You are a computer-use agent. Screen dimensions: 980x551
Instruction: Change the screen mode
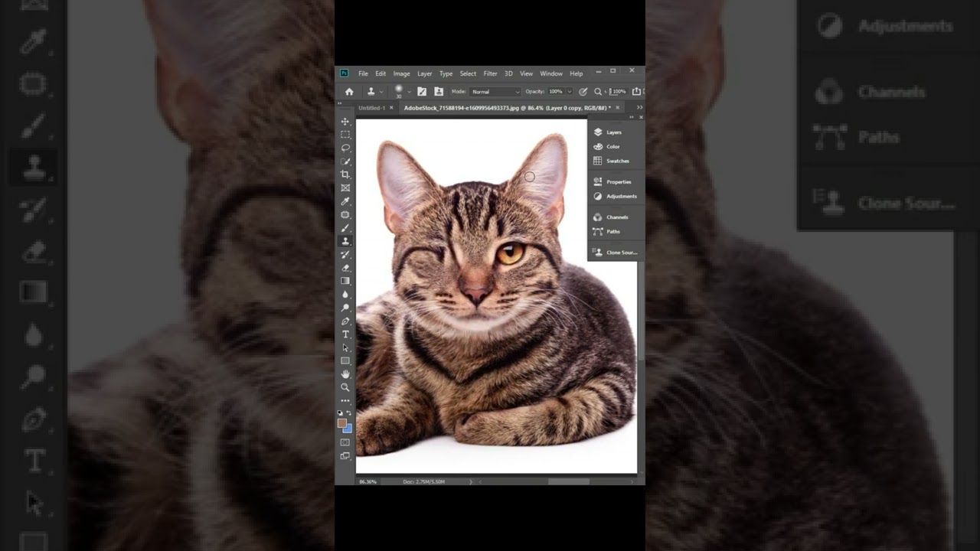[x=345, y=455]
